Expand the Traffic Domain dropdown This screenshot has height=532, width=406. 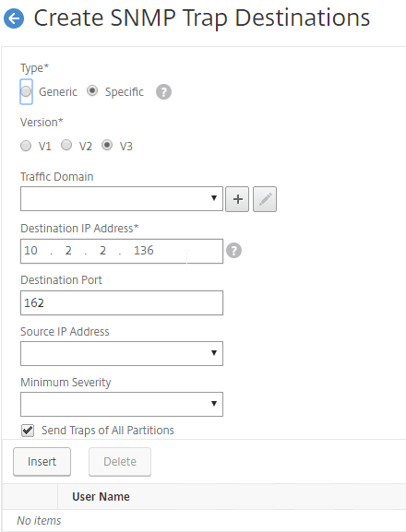122,198
